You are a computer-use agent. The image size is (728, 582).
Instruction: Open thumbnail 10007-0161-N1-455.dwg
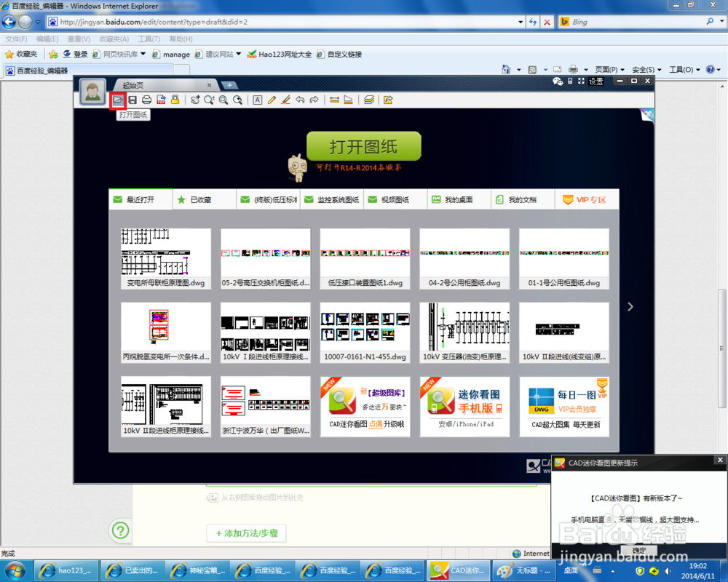[x=365, y=332]
